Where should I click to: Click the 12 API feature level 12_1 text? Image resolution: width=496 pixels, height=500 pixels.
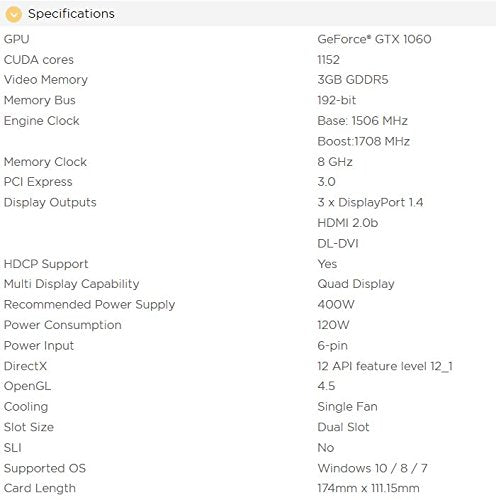pyautogui.click(x=385, y=366)
